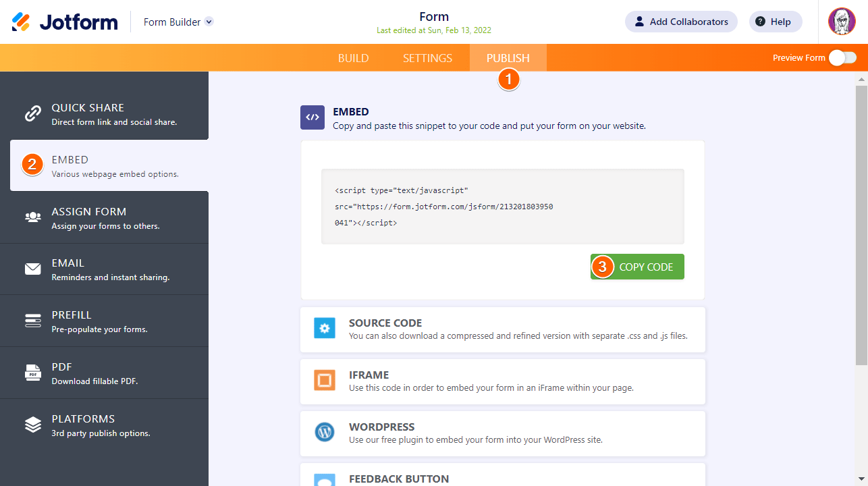
Task: Click the Feedback Button chat icon
Action: click(325, 480)
